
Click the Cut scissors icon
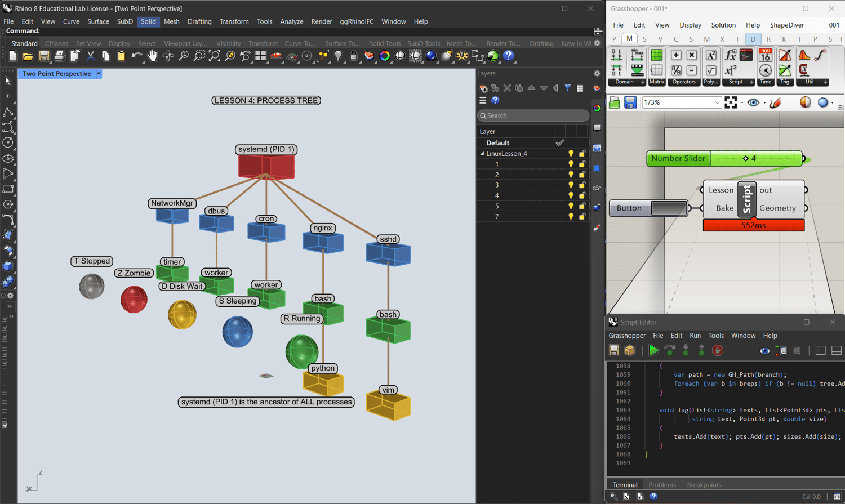pyautogui.click(x=90, y=56)
